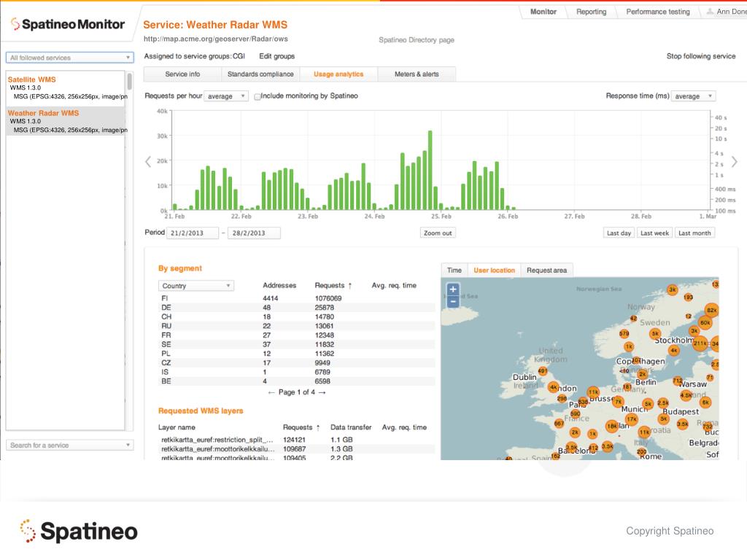The image size is (747, 560).
Task: Click the Spatineo Monitor logo
Action: point(67,24)
